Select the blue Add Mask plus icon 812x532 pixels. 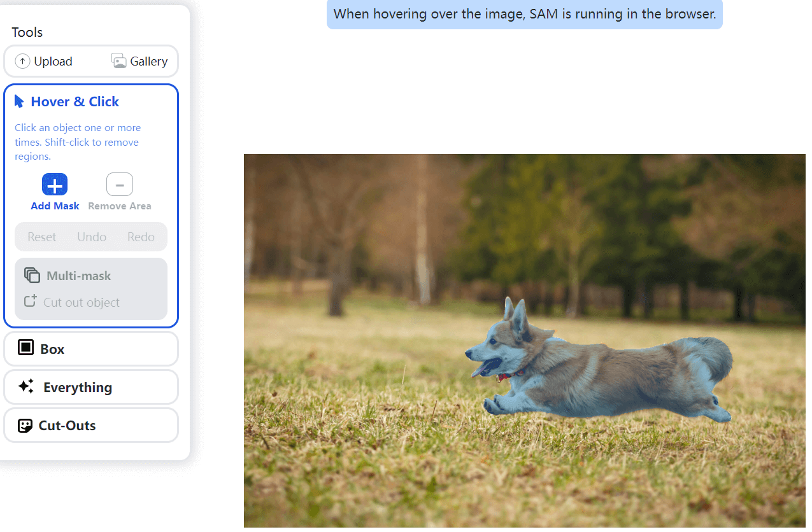[55, 185]
